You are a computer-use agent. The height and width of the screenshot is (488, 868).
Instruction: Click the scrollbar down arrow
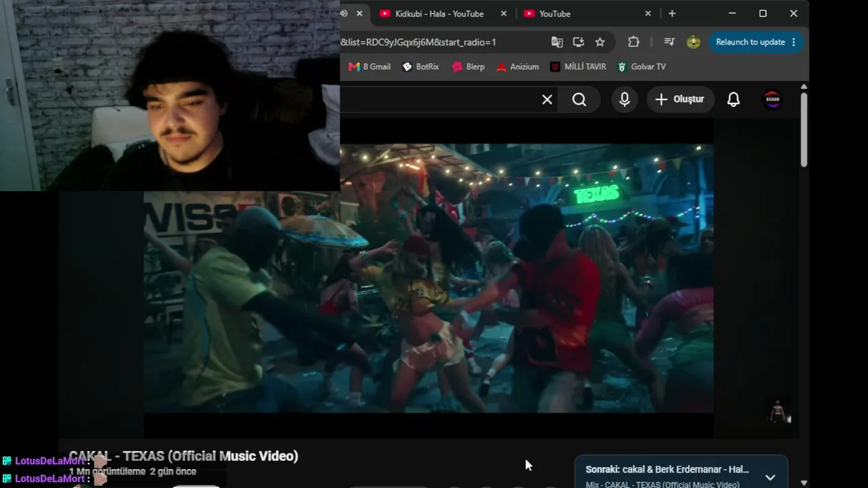coord(804,483)
